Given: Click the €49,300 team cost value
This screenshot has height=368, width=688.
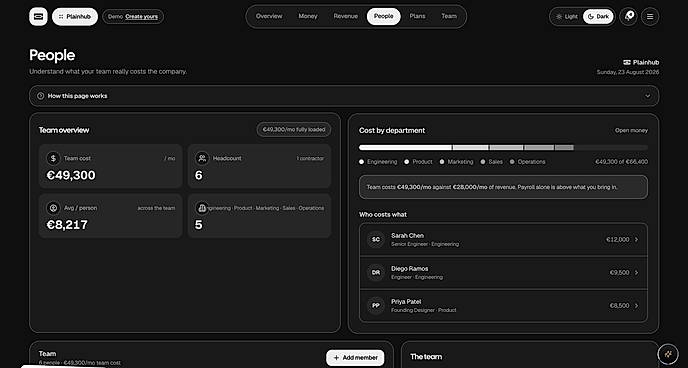Looking at the screenshot, I should point(71,175).
